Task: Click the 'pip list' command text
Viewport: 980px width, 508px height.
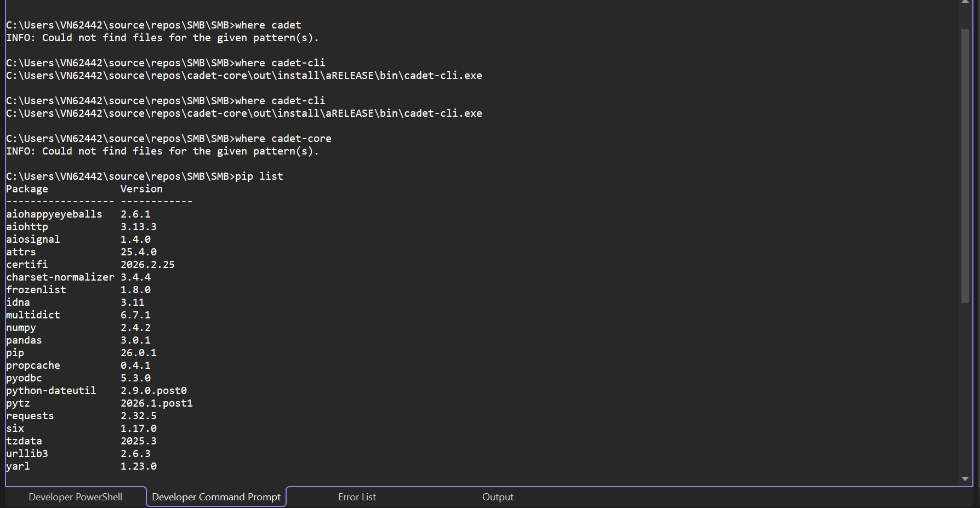Action: coord(259,176)
